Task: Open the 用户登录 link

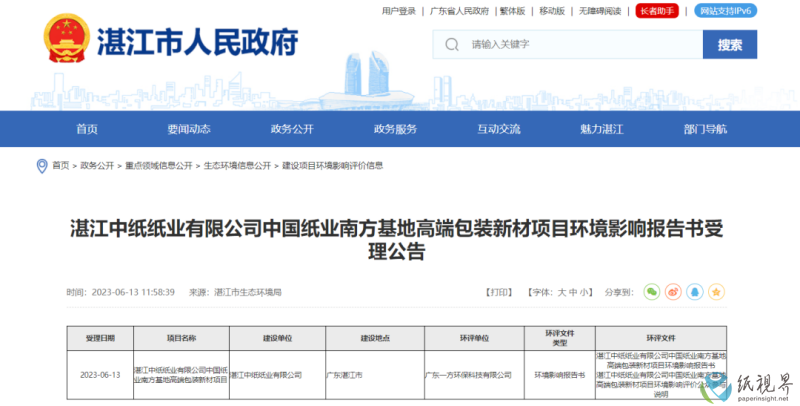Action: point(399,11)
